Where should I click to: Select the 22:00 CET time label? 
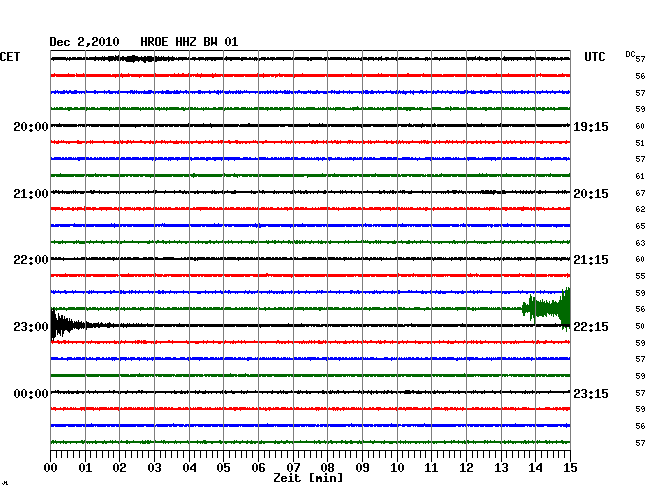[x=31, y=260]
